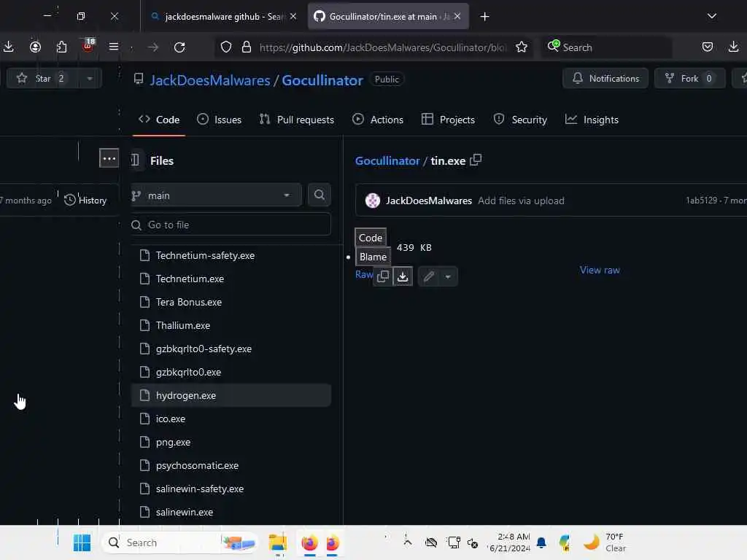Open the Windows Start menu
Viewport: 747px width, 560px height.
click(x=82, y=542)
